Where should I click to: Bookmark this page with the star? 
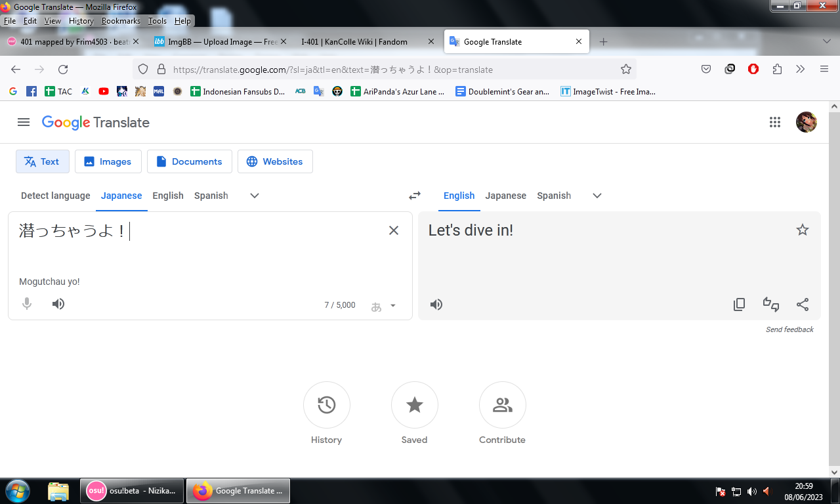(x=626, y=70)
